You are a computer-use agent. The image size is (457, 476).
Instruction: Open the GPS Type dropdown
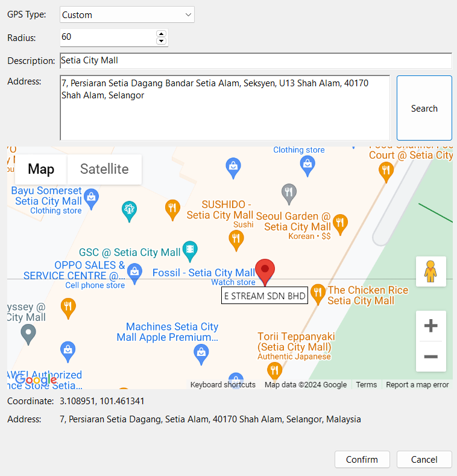[127, 14]
